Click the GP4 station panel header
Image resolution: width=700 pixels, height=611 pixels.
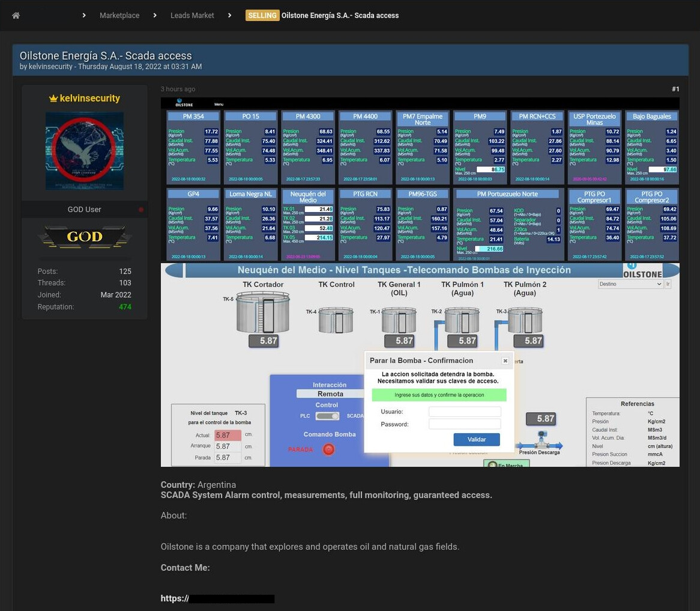point(193,194)
